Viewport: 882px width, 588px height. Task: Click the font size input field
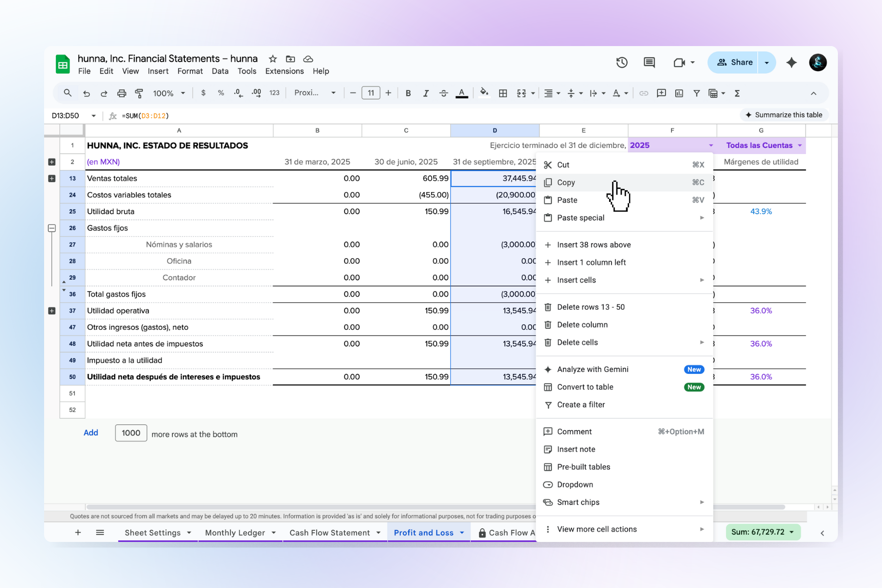point(371,93)
